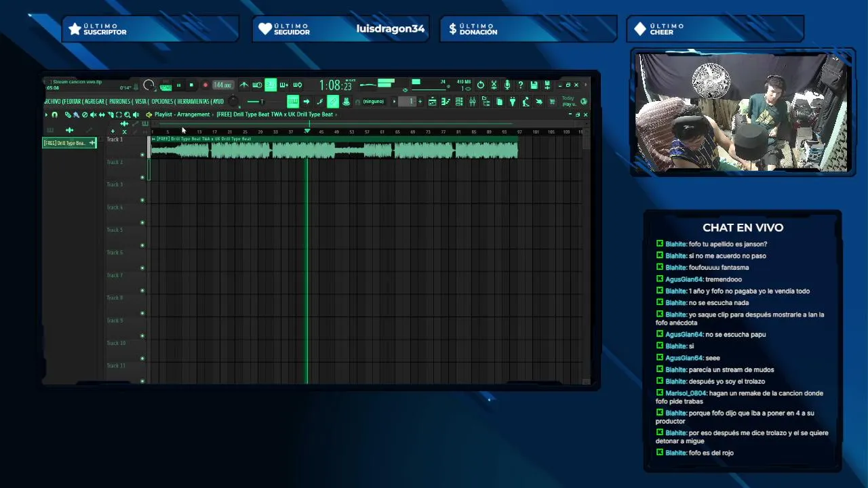Select the Playlist slice tool

pos(111,115)
